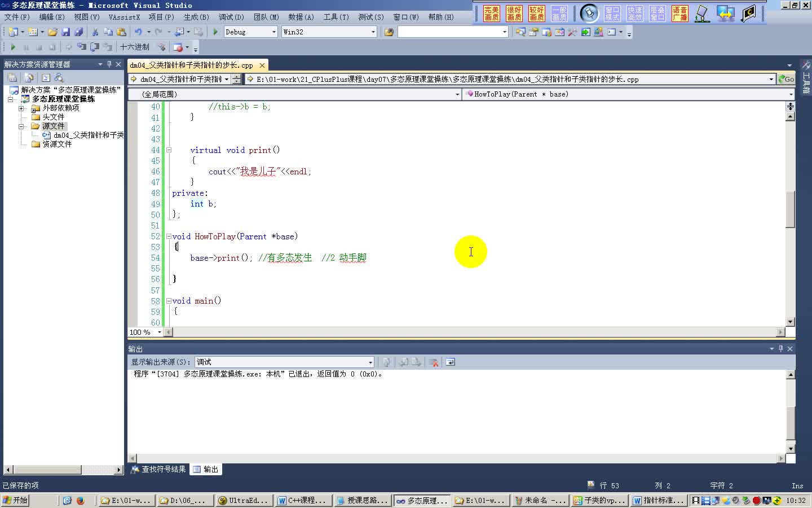The width and height of the screenshot is (812, 508).
Task: Toggle hexadecimal display (十六进制)
Action: pyautogui.click(x=134, y=47)
